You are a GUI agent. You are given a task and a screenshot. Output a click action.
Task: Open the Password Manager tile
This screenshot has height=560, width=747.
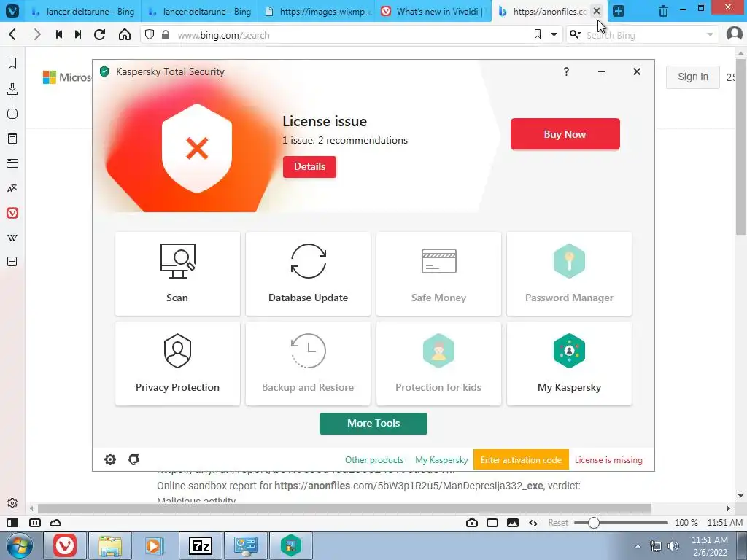(569, 274)
